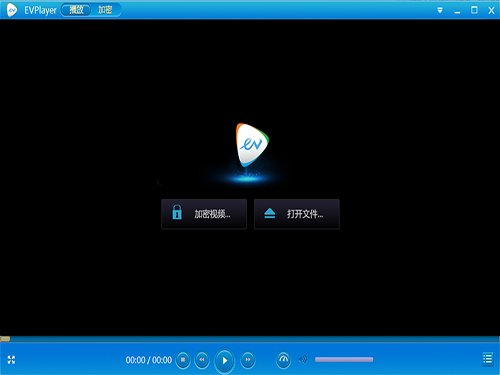This screenshot has height=375, width=500.
Task: Click the EVPlayer logo in title bar
Action: [x=12, y=10]
